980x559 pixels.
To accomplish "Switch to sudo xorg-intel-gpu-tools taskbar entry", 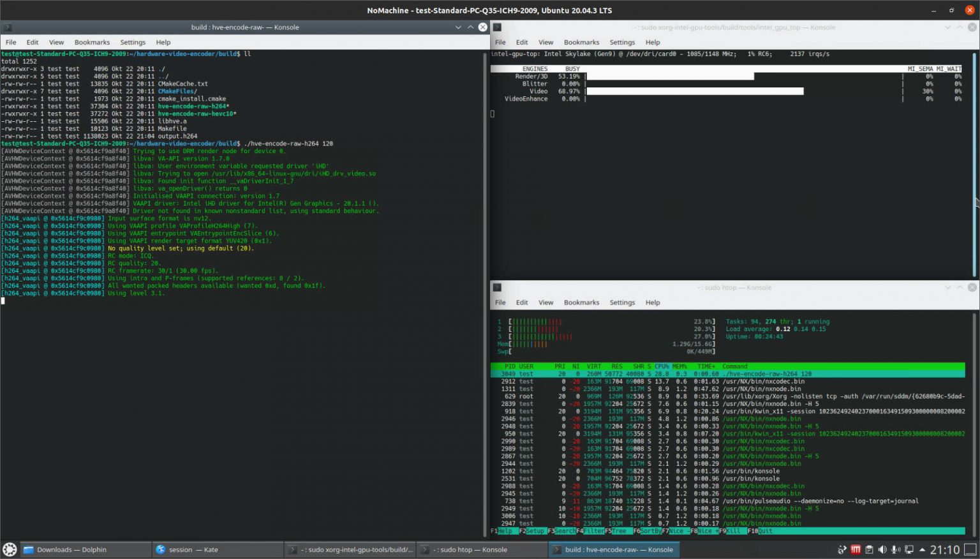I will coord(350,549).
